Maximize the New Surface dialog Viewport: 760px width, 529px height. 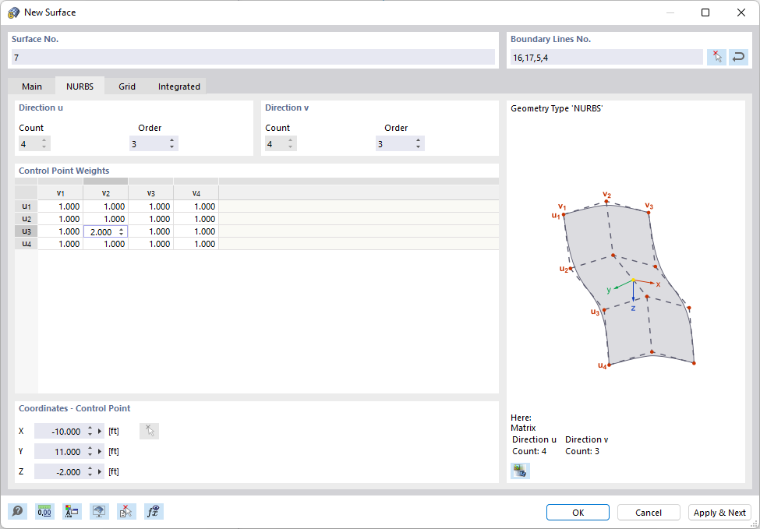[x=706, y=13]
